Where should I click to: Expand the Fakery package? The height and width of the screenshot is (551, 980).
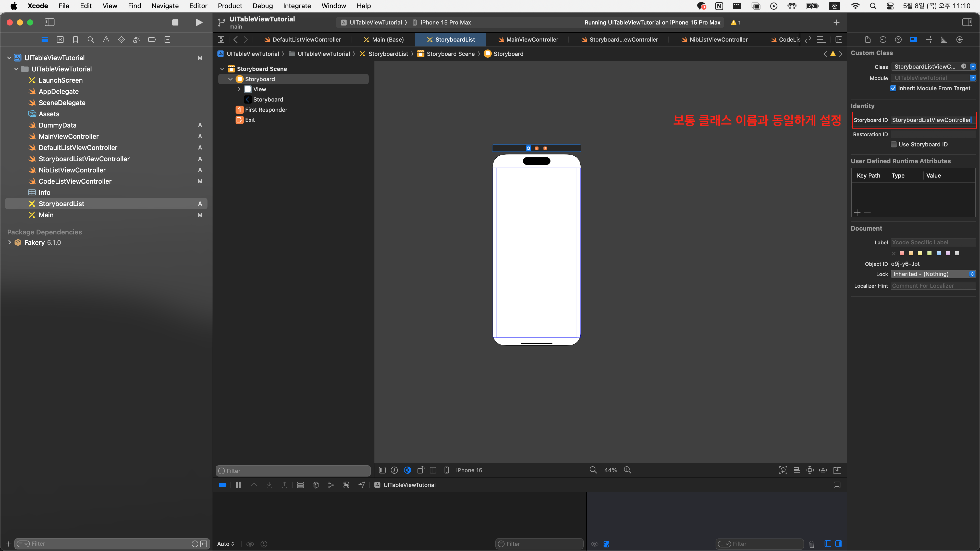tap(9, 242)
